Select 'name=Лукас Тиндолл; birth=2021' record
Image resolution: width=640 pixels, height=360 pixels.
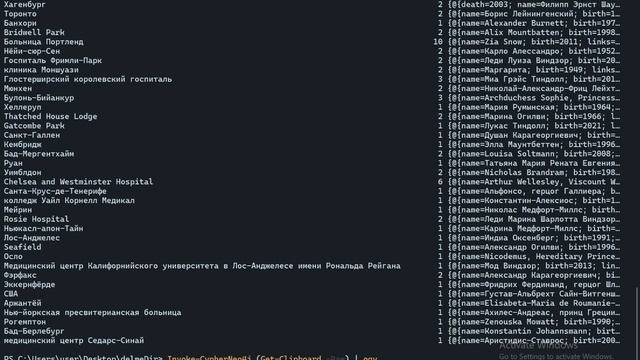[x=534, y=126]
